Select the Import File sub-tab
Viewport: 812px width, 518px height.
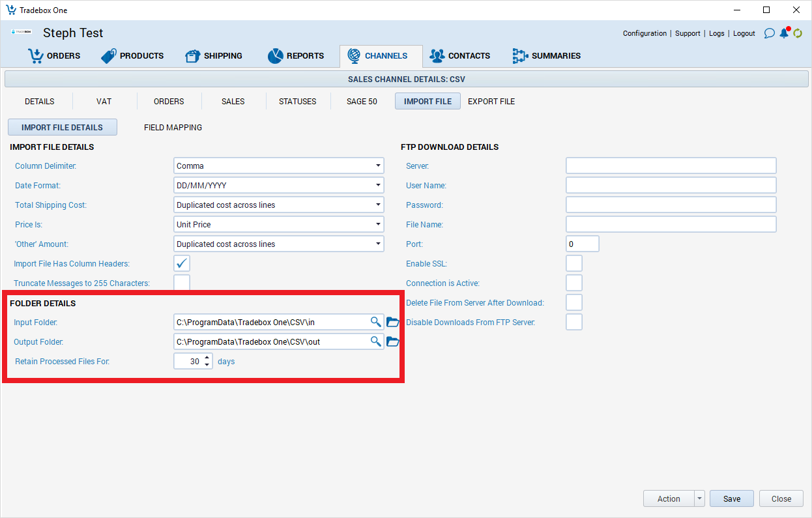pos(428,101)
